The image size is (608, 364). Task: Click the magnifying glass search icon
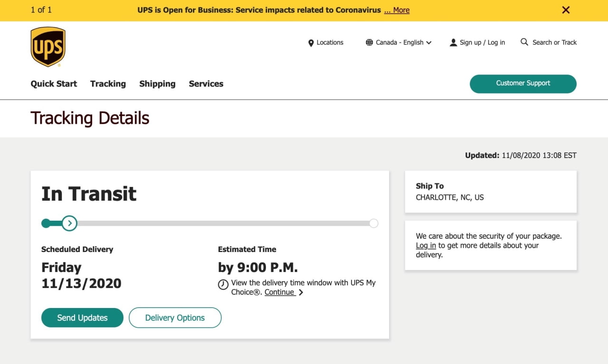[x=524, y=42]
